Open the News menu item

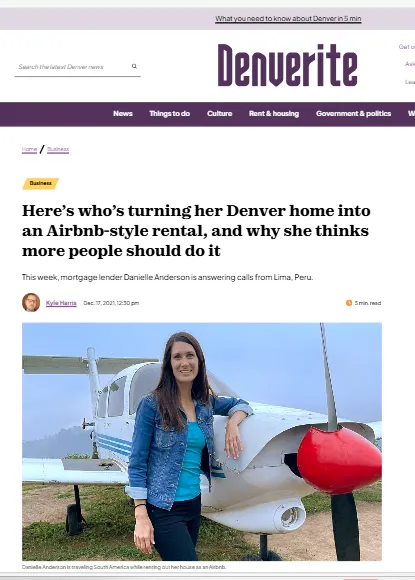click(x=123, y=114)
